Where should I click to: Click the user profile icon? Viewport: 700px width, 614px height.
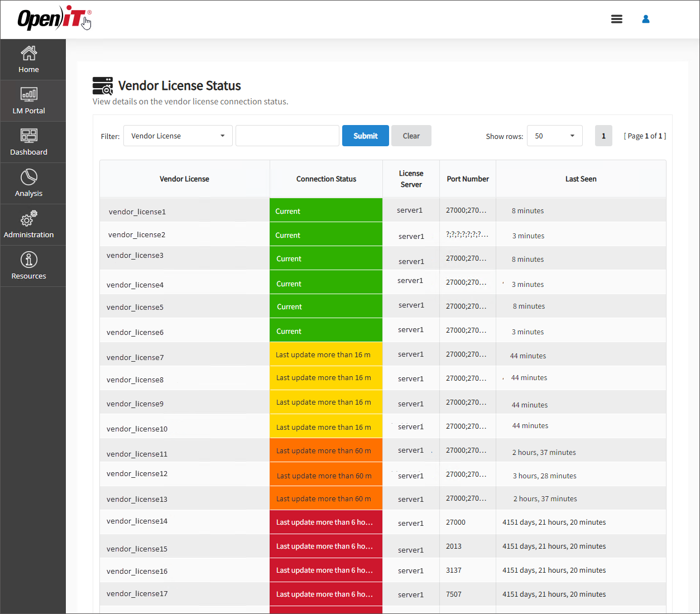click(646, 19)
